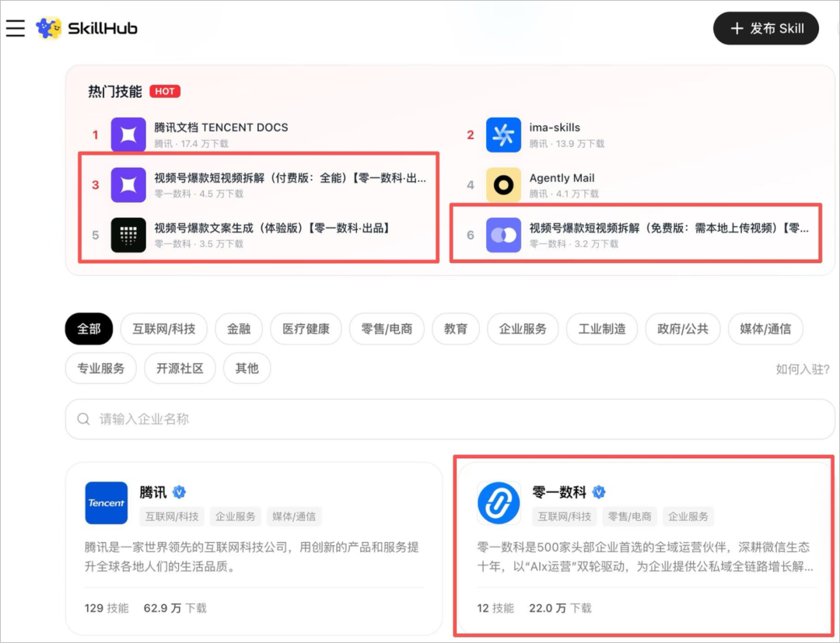Select the 专业服务 category filter
840x643 pixels.
pyautogui.click(x=100, y=369)
